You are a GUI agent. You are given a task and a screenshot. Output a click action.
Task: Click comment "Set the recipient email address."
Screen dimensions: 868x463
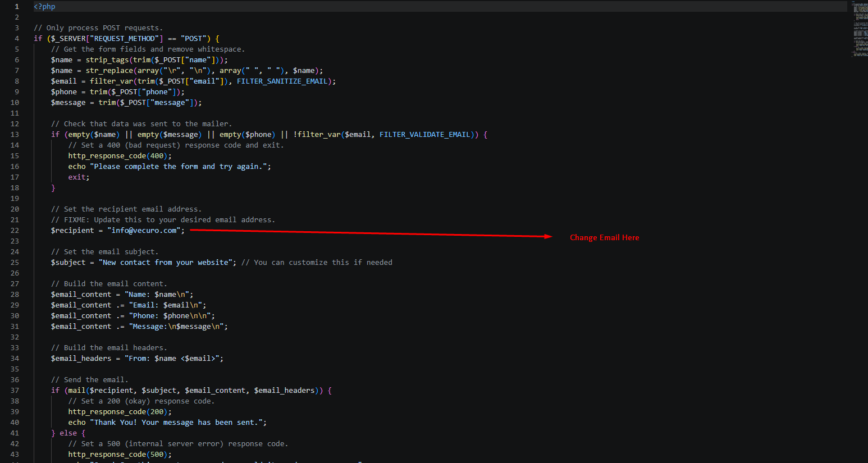(126, 209)
